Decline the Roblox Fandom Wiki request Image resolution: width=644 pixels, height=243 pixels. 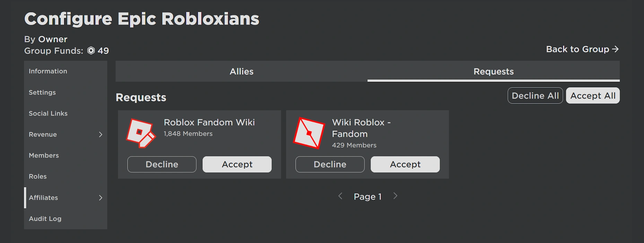click(162, 164)
